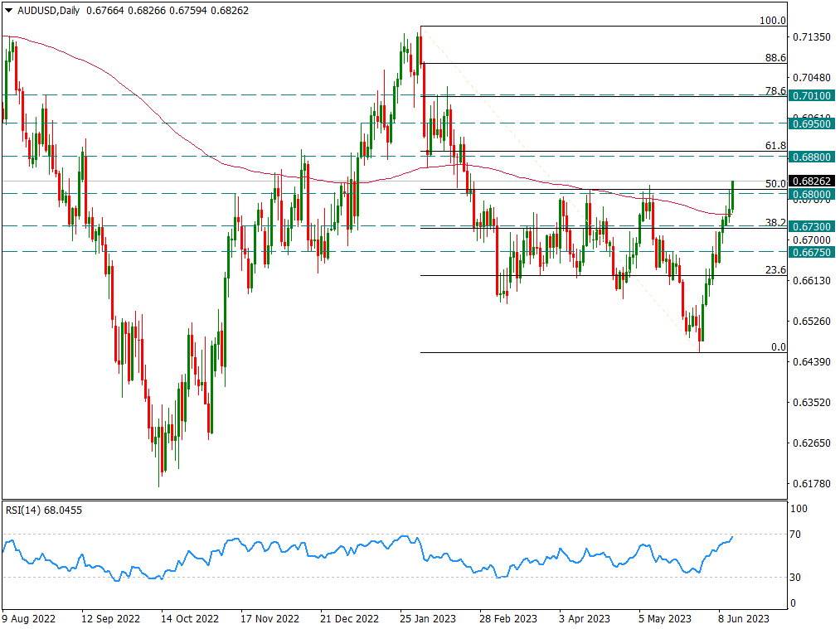Click the 17 Nov 2022 date label
The image size is (840, 629).
[x=269, y=619]
